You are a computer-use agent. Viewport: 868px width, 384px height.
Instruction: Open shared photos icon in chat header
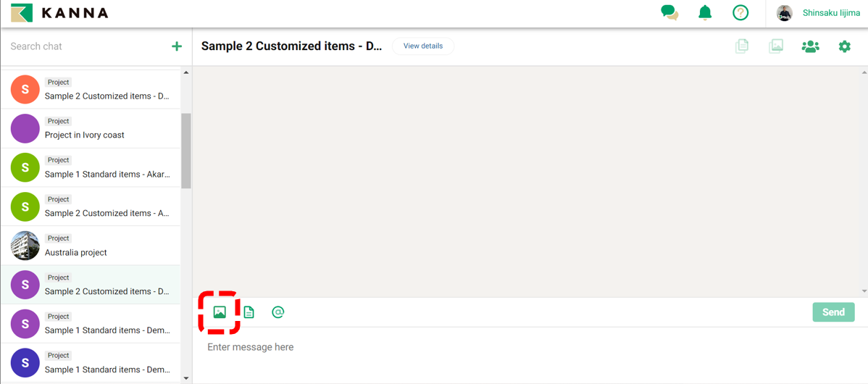[776, 46]
